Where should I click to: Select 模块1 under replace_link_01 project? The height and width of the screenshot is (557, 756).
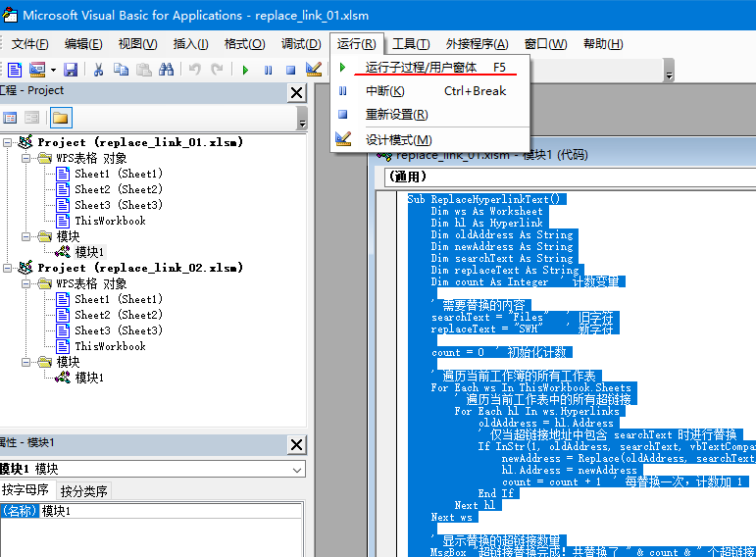pyautogui.click(x=89, y=252)
